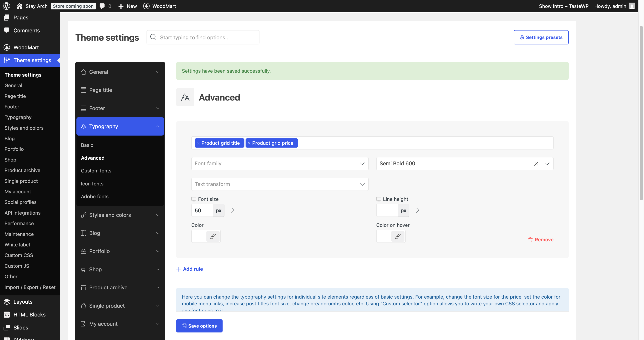This screenshot has width=644, height=340.
Task: Click the WoodMart logo in admin bar
Action: 146,6
